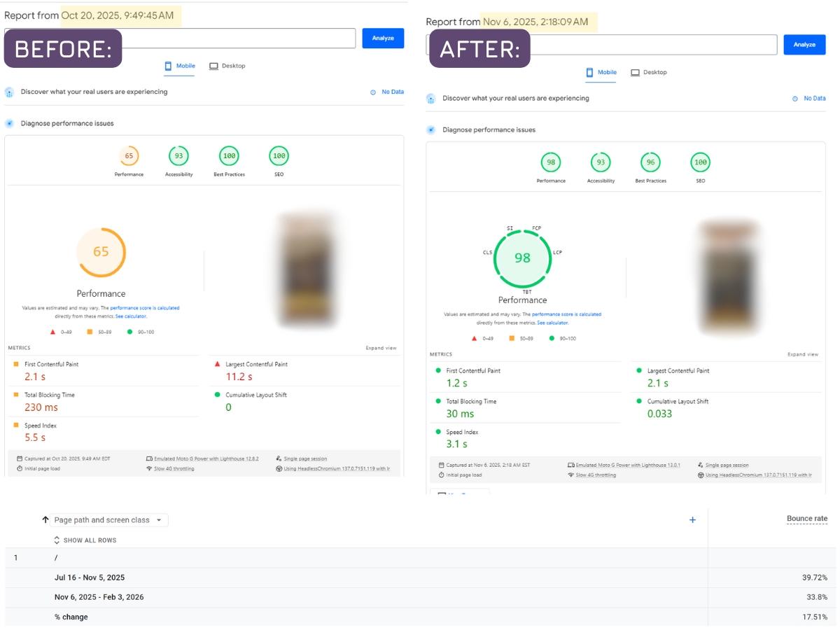Select Mobile tab in the after report
The width and height of the screenshot is (840, 630).
pyautogui.click(x=601, y=72)
